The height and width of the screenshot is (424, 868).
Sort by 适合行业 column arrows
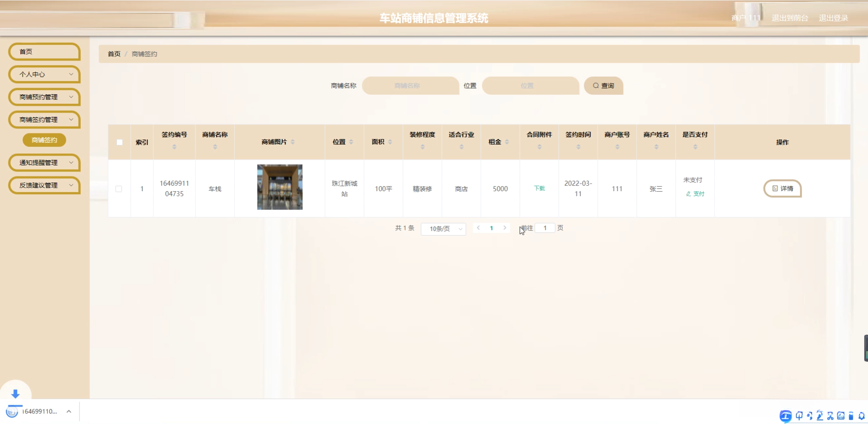pyautogui.click(x=461, y=147)
